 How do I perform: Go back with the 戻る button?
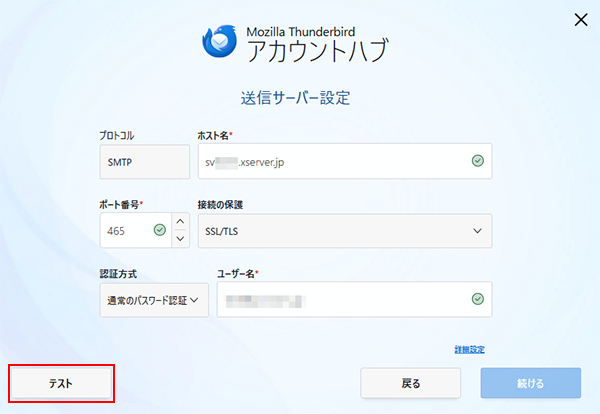point(411,383)
